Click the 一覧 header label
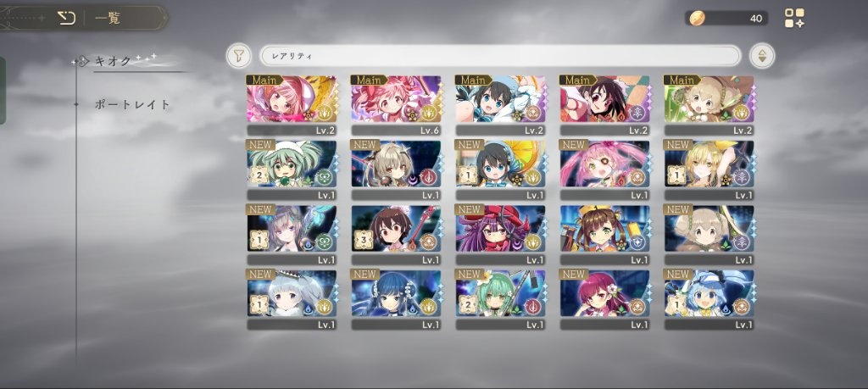Viewport: 868px width, 389px height. pyautogui.click(x=107, y=19)
